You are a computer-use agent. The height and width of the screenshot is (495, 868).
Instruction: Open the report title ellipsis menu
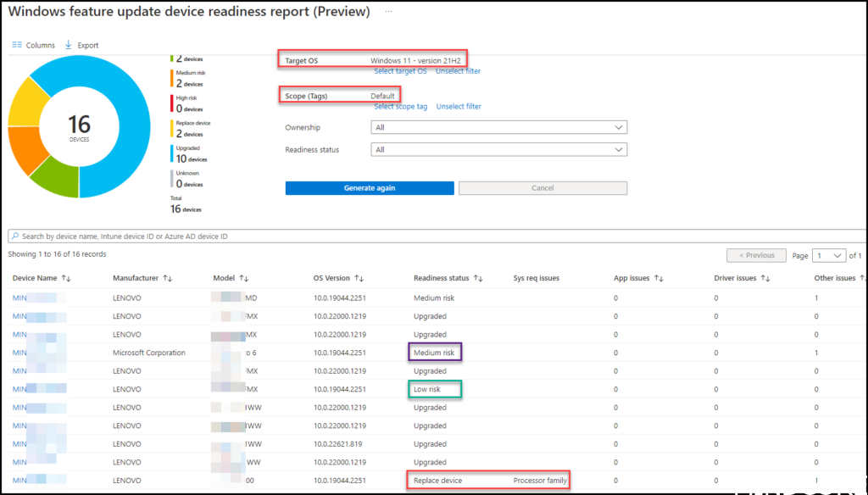pos(387,12)
